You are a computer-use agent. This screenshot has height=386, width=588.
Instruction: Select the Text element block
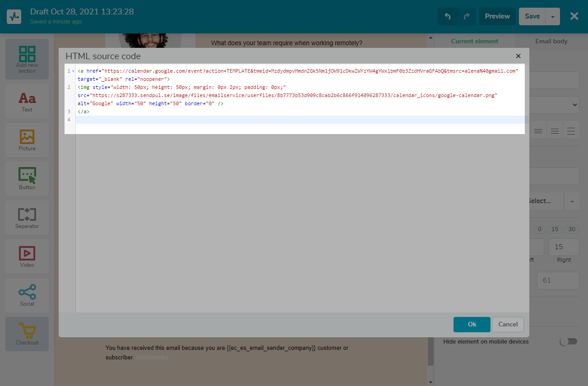coord(27,101)
